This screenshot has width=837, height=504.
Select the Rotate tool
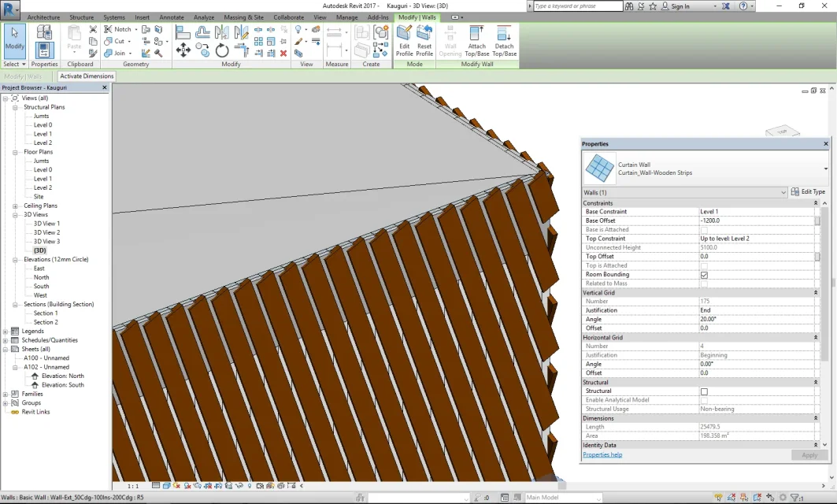coord(222,50)
